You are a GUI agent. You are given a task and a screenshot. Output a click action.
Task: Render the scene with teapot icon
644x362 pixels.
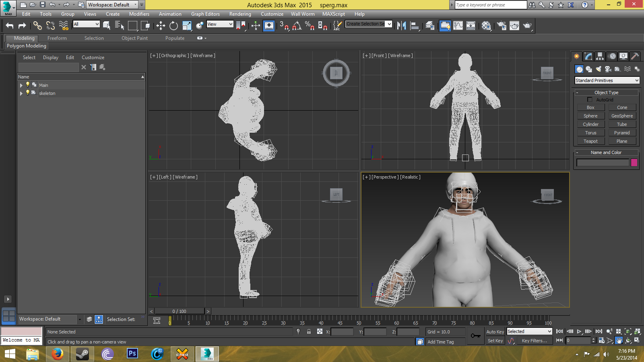coord(527,26)
